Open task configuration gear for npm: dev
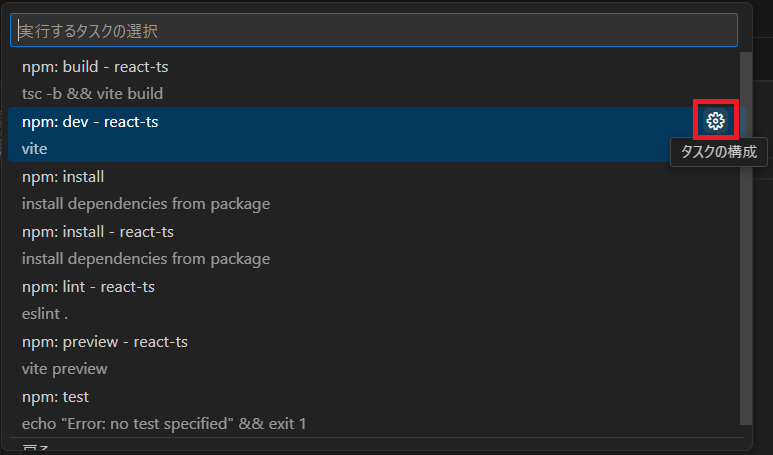This screenshot has height=455, width=773. tap(715, 121)
